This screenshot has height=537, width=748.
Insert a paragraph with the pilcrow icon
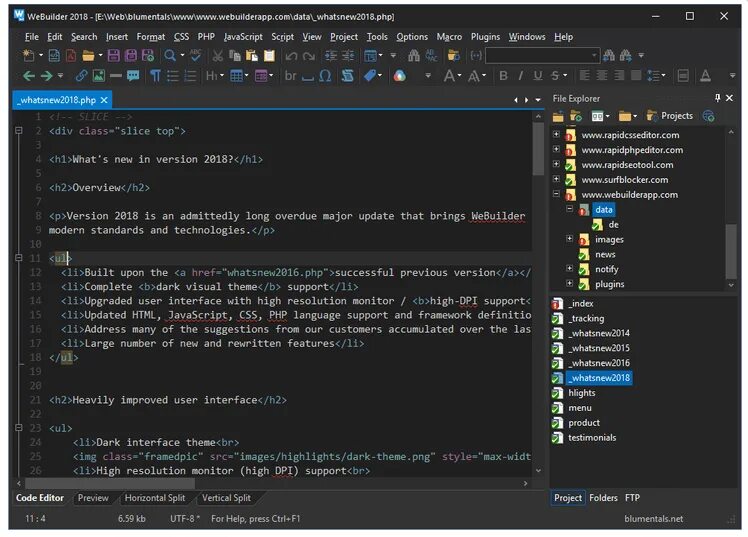coord(155,76)
